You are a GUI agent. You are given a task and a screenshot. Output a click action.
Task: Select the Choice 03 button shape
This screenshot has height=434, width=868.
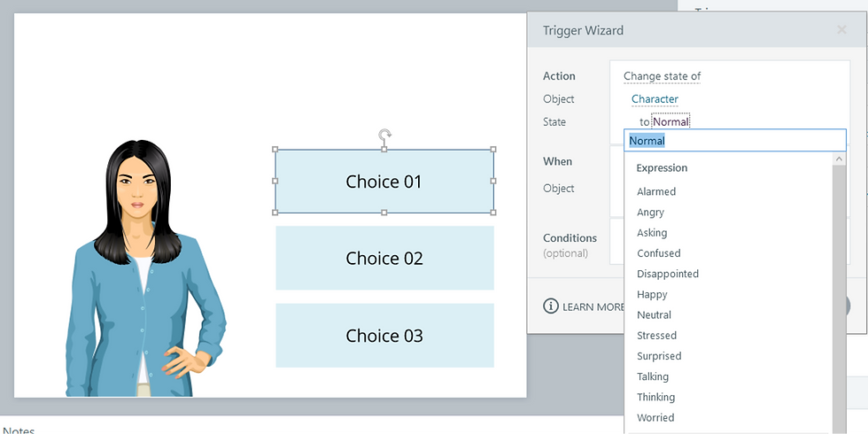384,336
